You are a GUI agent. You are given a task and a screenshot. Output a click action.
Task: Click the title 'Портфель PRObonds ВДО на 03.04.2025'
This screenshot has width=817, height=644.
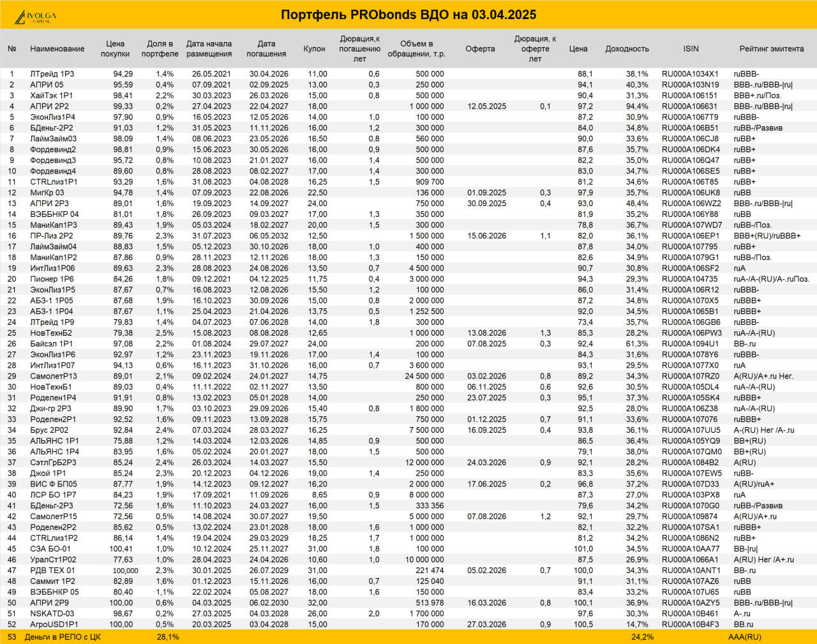coord(408,15)
